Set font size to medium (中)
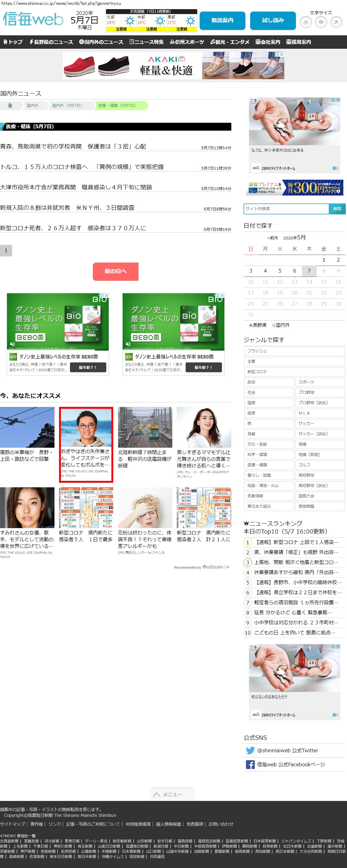This screenshot has height=868, width=347. tap(321, 23)
